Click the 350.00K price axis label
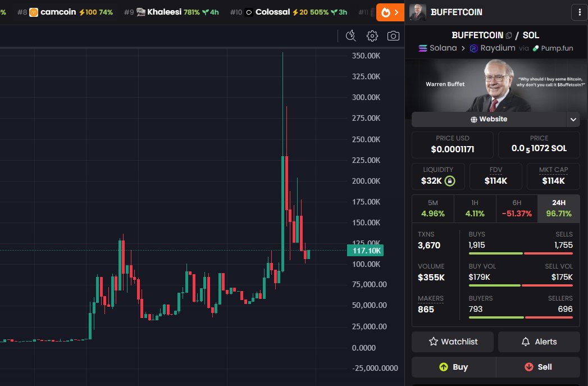Viewport: 588px width, 386px height. pyautogui.click(x=366, y=56)
